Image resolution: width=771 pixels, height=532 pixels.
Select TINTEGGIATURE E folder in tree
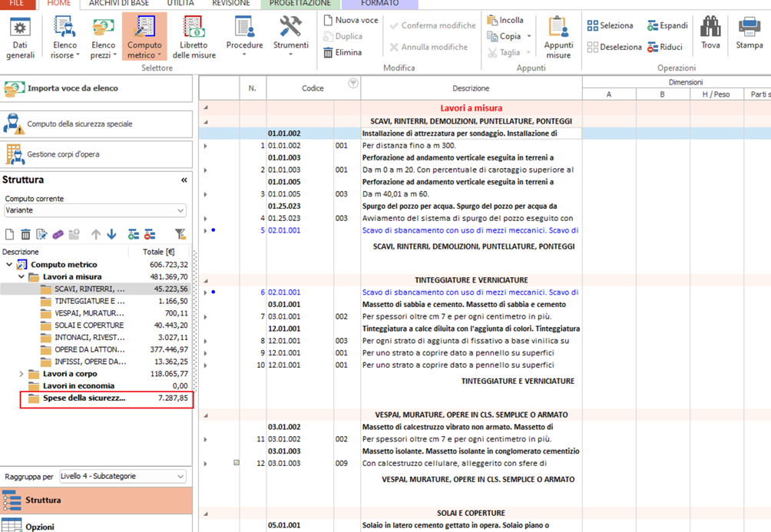[x=90, y=301]
